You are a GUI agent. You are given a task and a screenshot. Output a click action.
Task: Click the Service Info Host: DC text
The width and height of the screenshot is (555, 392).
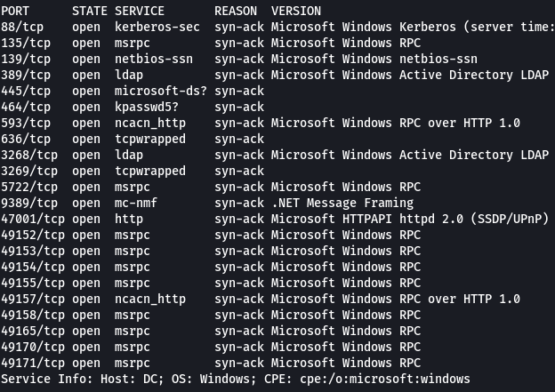(82, 380)
